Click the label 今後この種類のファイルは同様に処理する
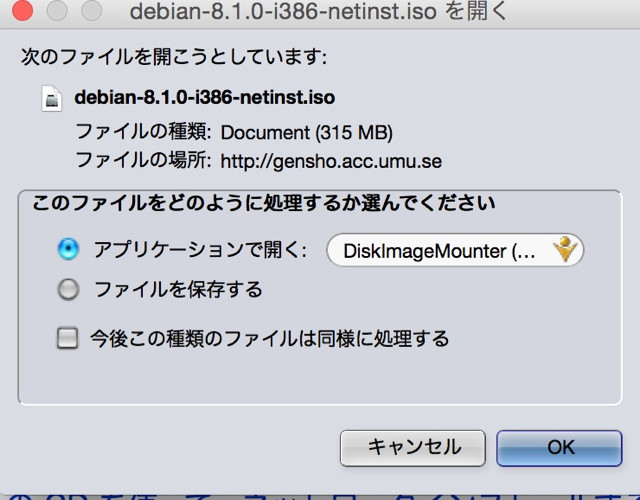This screenshot has width=640, height=500. click(x=270, y=338)
